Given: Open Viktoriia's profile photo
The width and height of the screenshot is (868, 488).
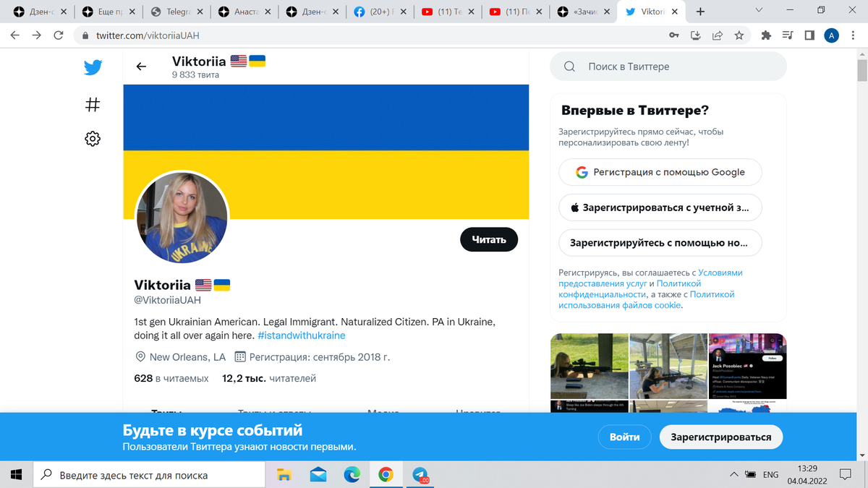Looking at the screenshot, I should [x=182, y=217].
